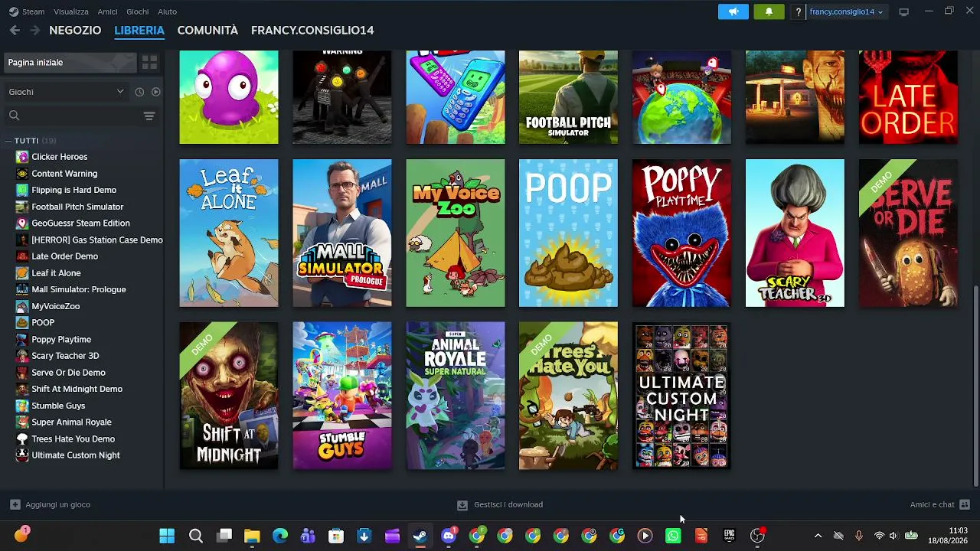Open the FRANCY.CONSIGLIO14 profile tab
This screenshot has width=980, height=551.
312,30
